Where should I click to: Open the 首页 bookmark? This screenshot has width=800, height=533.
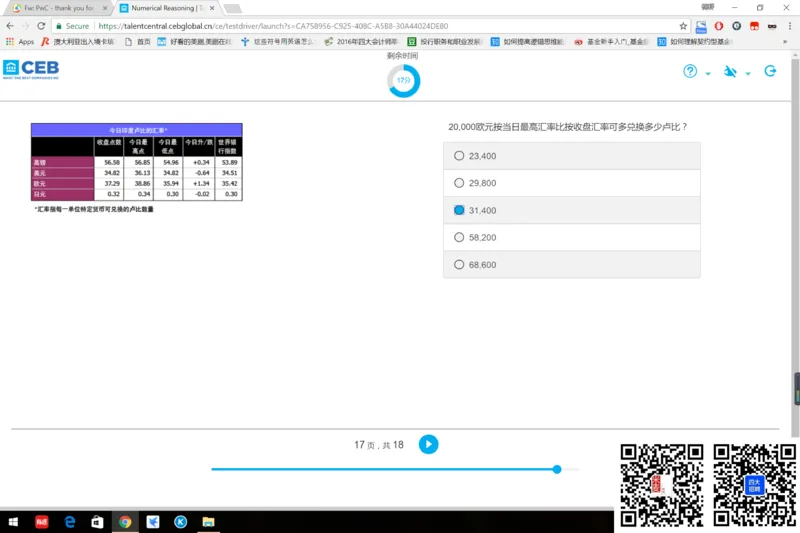(x=138, y=42)
